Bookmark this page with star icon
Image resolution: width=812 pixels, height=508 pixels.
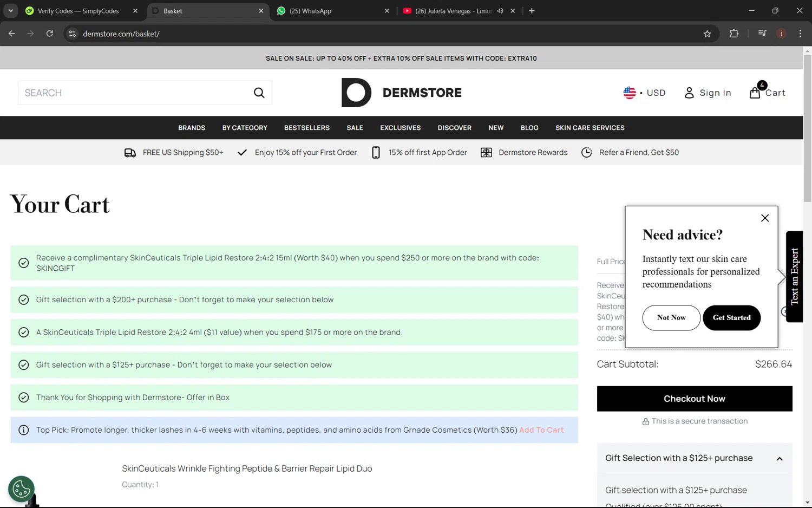coord(707,34)
